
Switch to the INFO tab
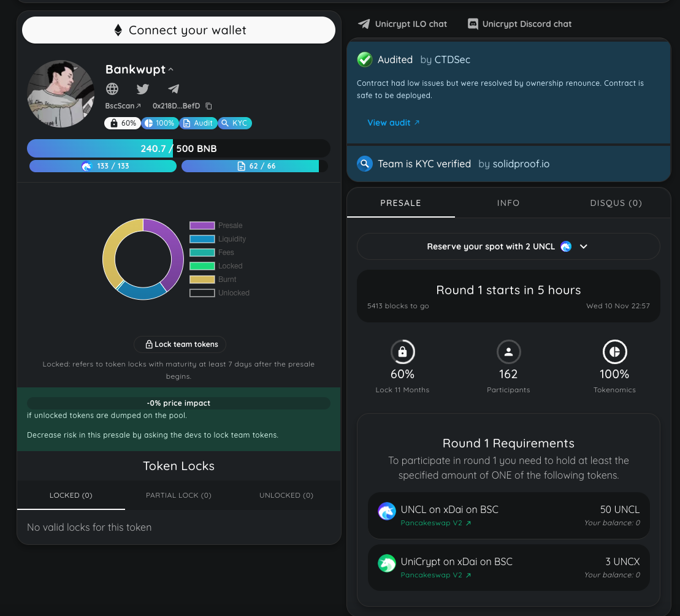508,203
